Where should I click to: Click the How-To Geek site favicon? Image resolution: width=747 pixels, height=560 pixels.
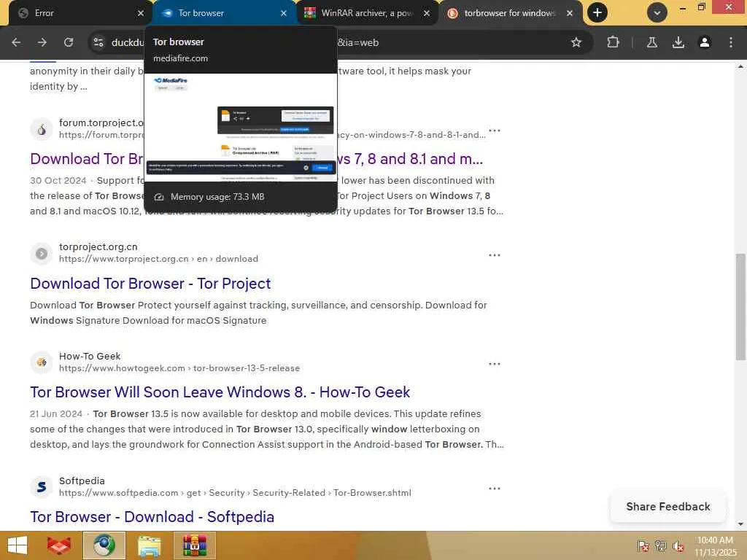(42, 362)
